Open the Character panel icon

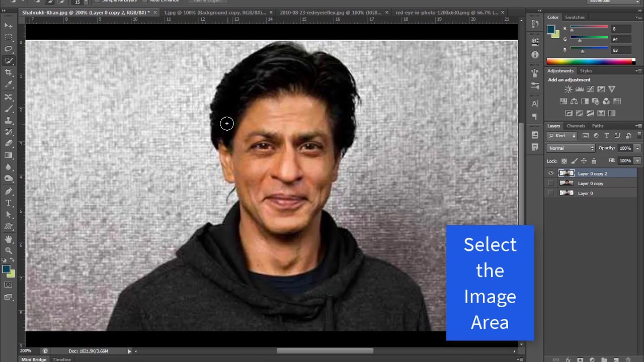pos(535,104)
